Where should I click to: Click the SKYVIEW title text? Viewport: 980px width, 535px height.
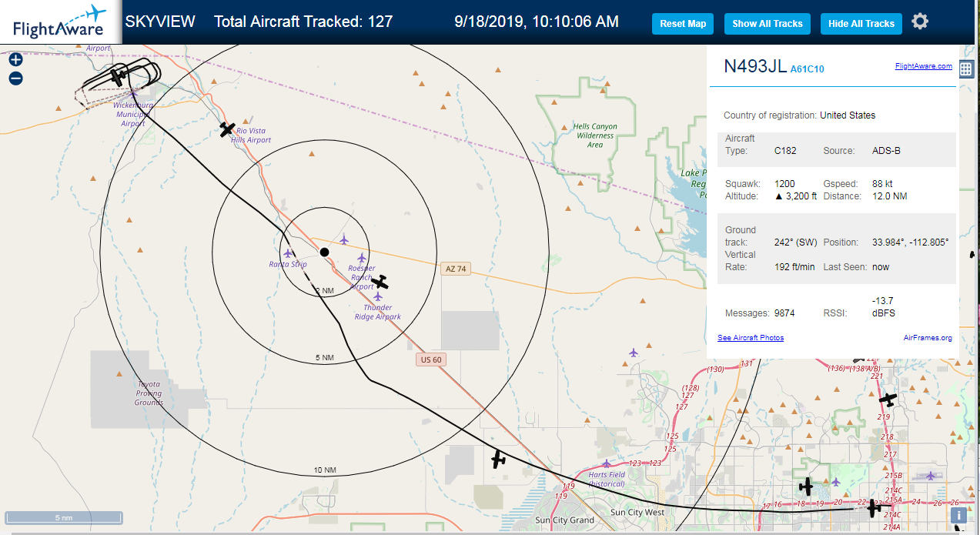[x=160, y=22]
